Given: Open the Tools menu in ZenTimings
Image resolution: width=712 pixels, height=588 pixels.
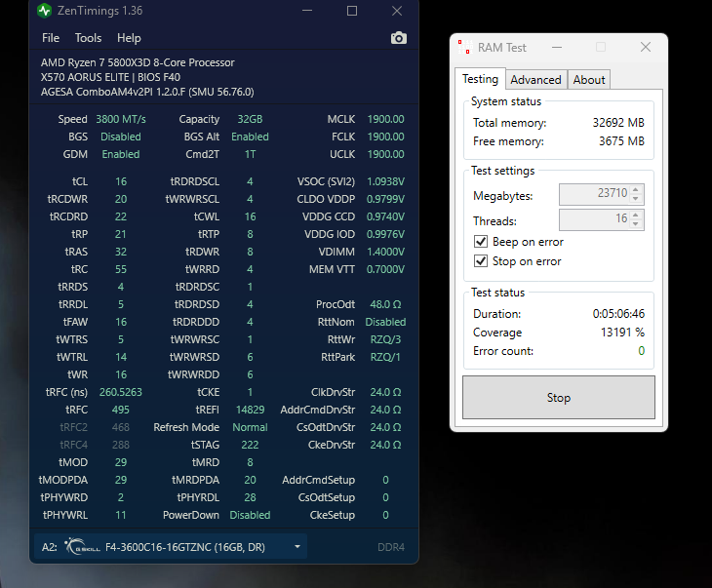Looking at the screenshot, I should [x=88, y=38].
